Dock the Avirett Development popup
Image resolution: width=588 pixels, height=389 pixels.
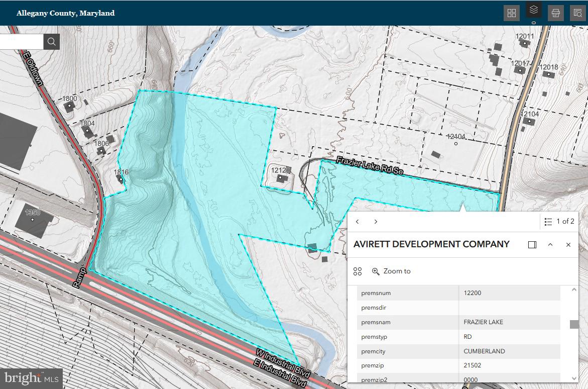point(532,245)
